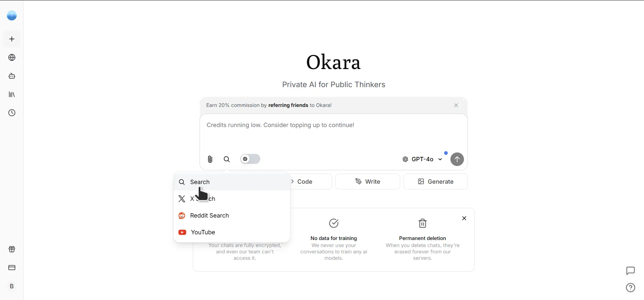Toggle the web globe switch
This screenshot has height=300, width=644.
coord(250,159)
